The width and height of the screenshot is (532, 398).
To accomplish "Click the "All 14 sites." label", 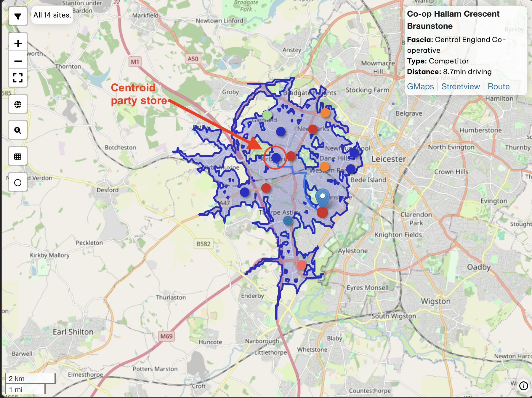I will click(52, 15).
